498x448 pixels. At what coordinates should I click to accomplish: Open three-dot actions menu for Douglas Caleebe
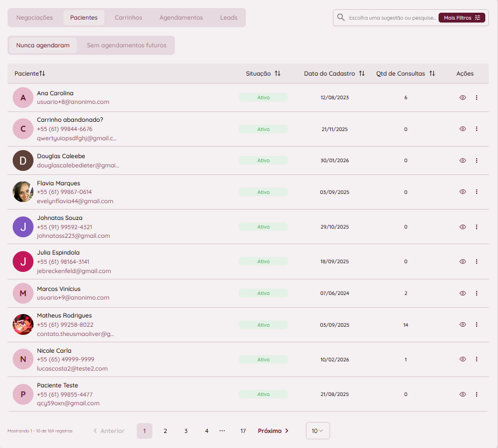(x=477, y=160)
